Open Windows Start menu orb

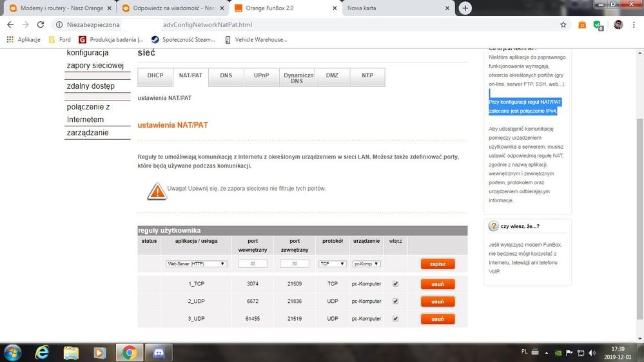tap(12, 352)
